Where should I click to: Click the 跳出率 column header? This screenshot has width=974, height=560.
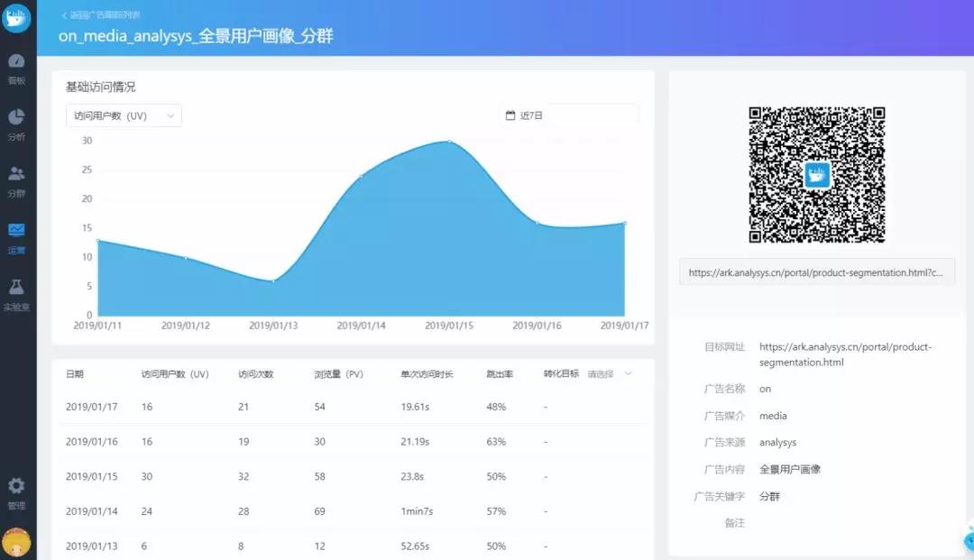coord(500,373)
